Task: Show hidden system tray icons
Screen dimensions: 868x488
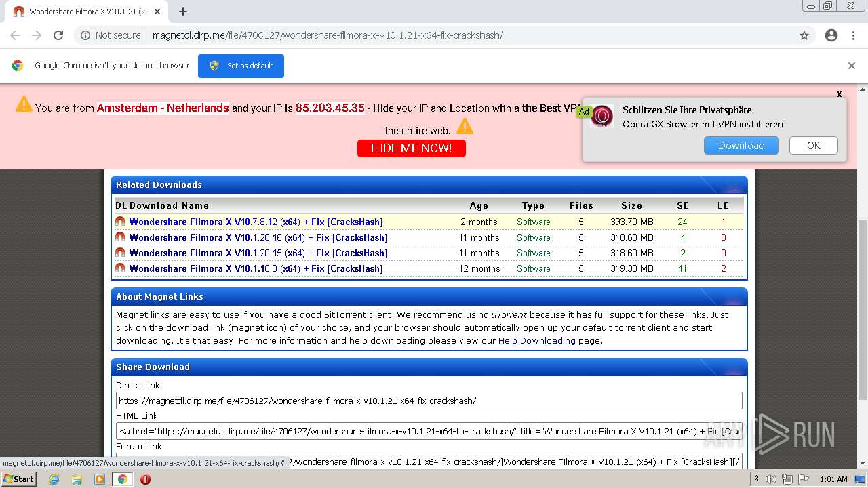Action: [x=757, y=479]
